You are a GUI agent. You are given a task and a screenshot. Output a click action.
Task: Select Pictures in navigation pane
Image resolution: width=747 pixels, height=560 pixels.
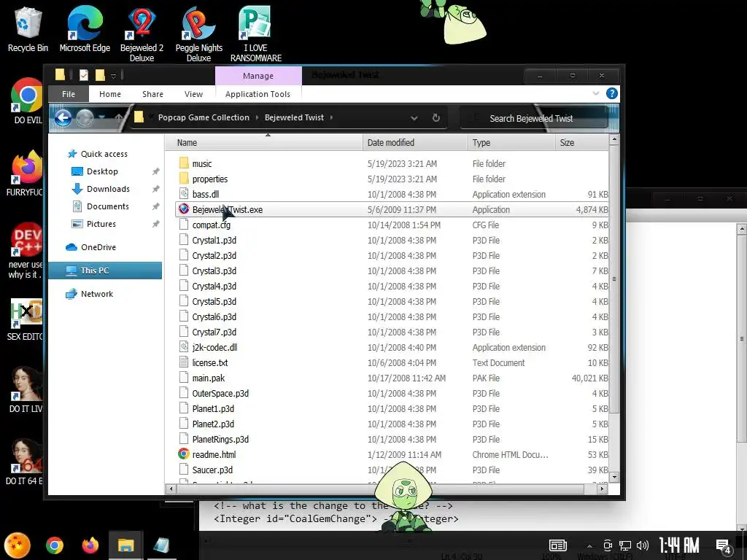pyautogui.click(x=101, y=224)
